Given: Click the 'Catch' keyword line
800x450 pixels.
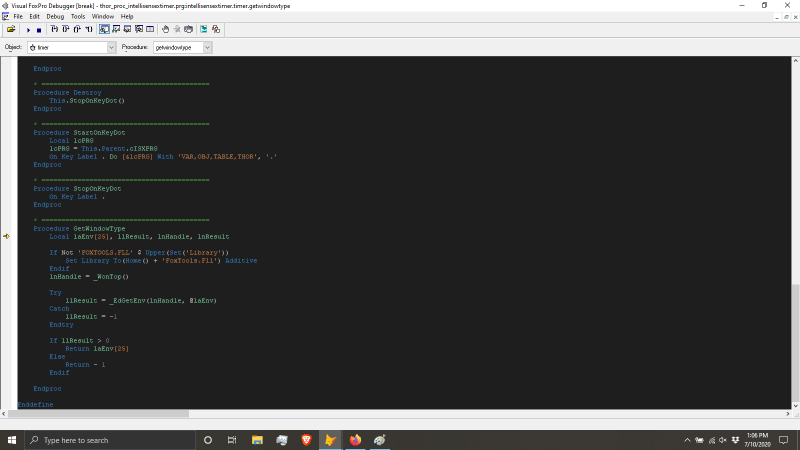Looking at the screenshot, I should [x=59, y=309].
